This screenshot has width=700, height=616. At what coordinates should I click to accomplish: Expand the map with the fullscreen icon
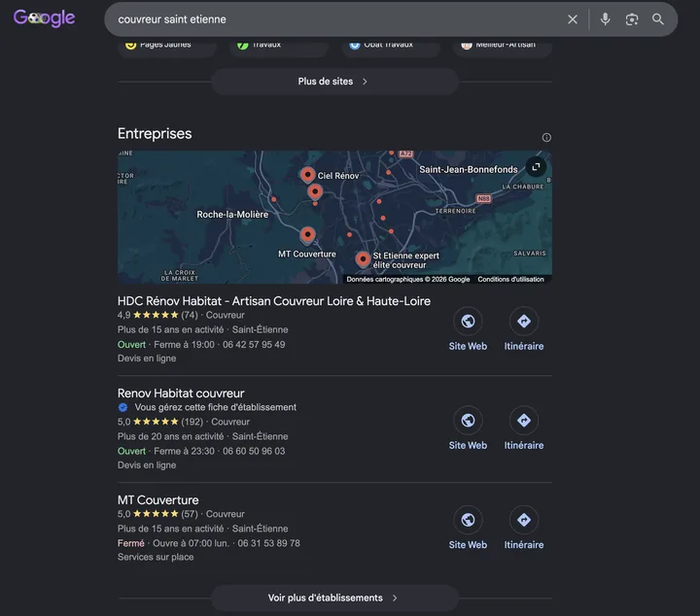(536, 167)
